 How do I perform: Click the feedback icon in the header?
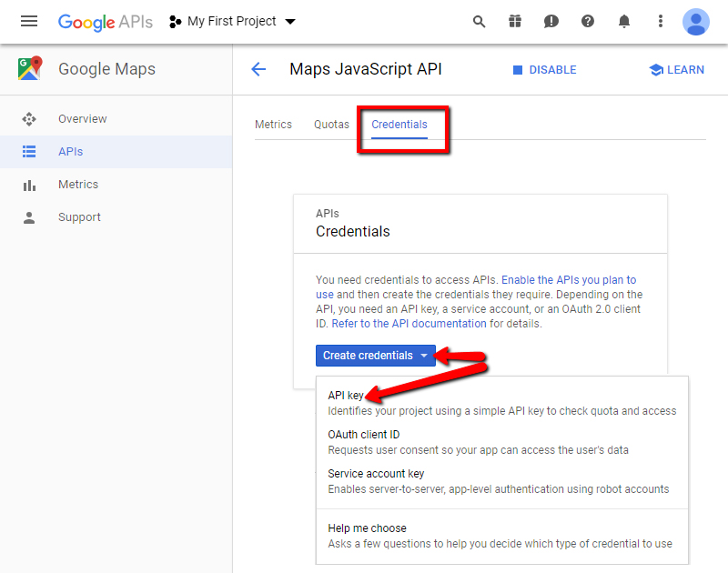click(x=551, y=21)
